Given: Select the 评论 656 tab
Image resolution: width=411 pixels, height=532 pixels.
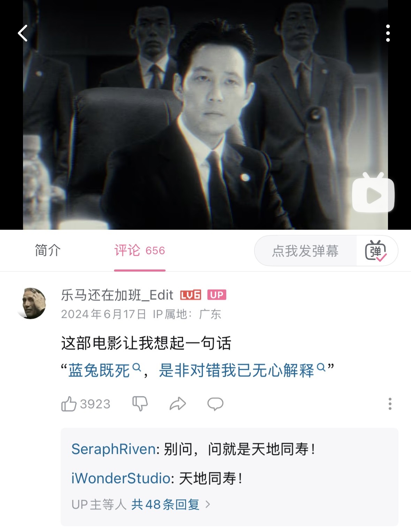Looking at the screenshot, I should click(x=139, y=250).
